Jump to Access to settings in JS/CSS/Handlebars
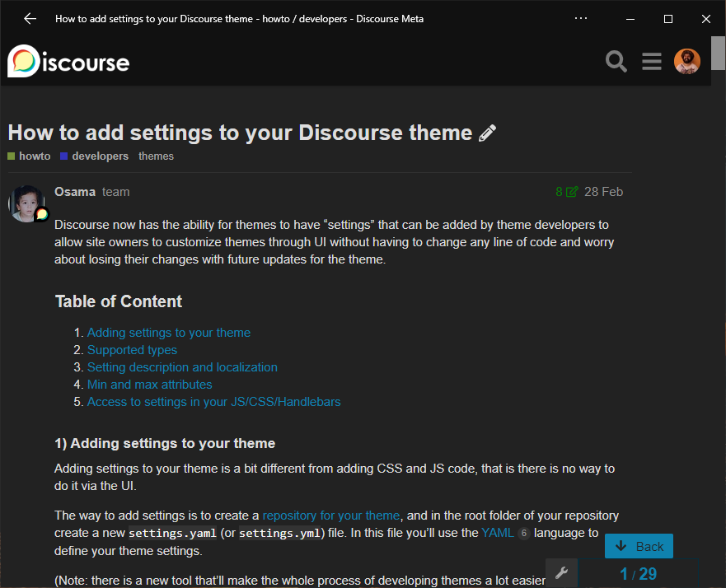This screenshot has height=588, width=726. [x=213, y=402]
